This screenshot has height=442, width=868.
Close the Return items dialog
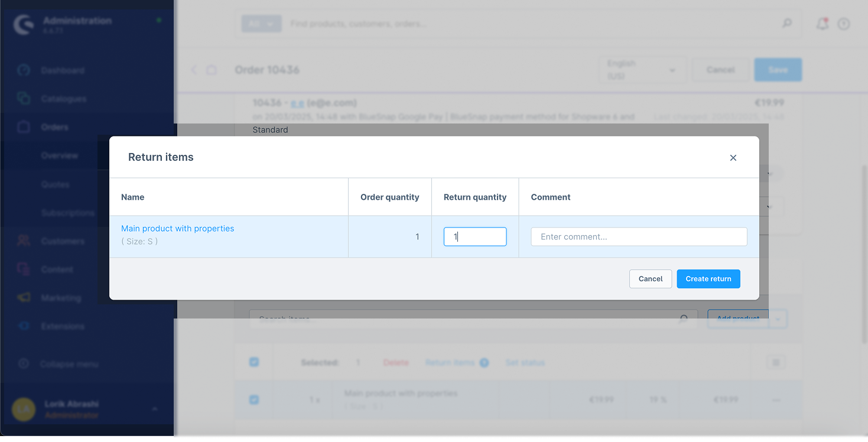click(x=733, y=158)
